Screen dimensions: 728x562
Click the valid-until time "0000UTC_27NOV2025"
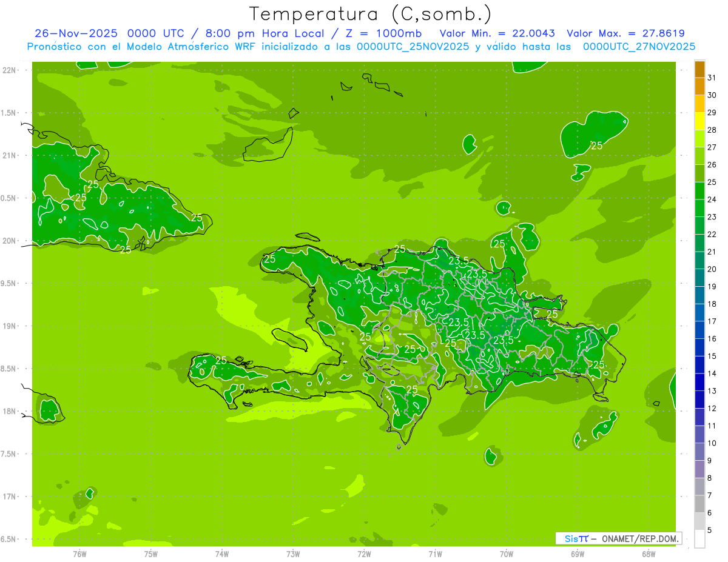639,47
